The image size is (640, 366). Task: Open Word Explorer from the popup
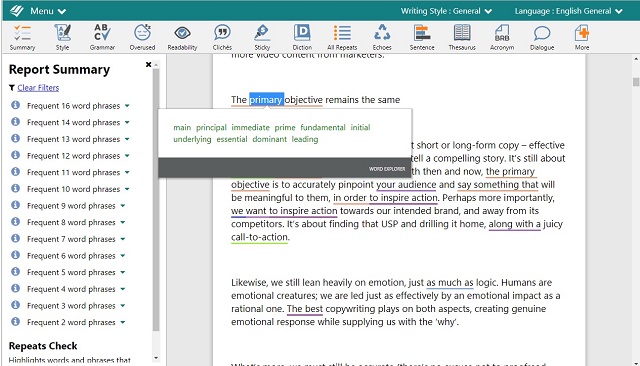point(387,169)
